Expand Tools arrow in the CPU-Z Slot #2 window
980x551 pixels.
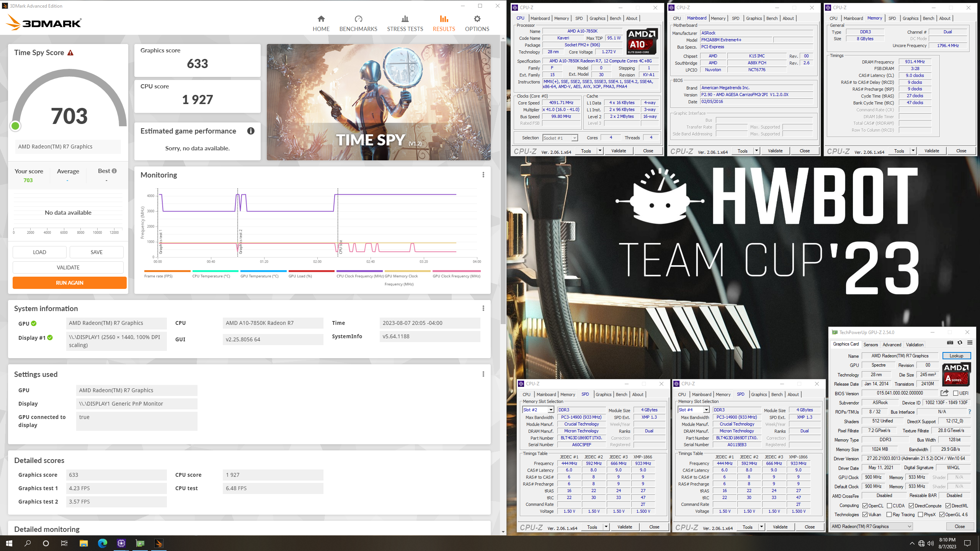tap(606, 527)
